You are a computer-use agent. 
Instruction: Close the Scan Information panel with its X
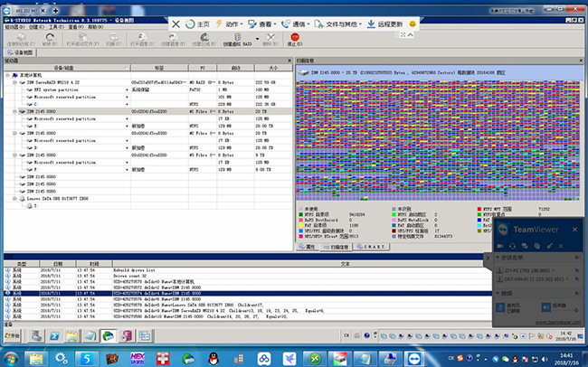(581, 61)
